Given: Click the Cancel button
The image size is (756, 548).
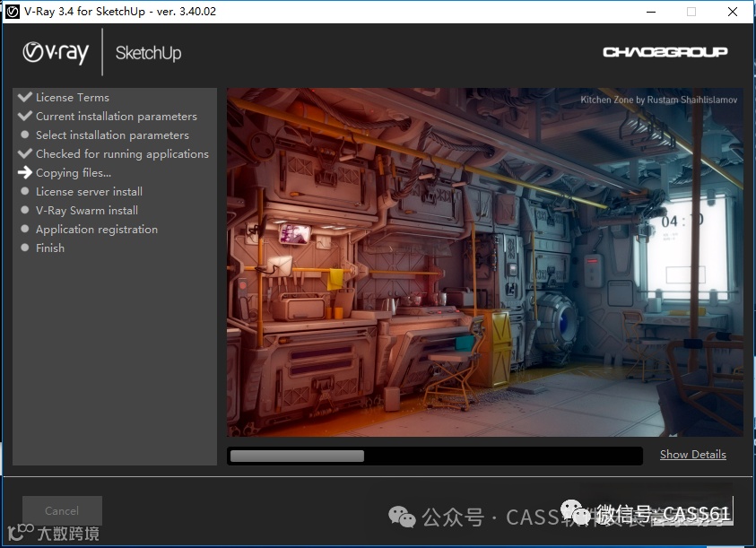Looking at the screenshot, I should (x=62, y=510).
